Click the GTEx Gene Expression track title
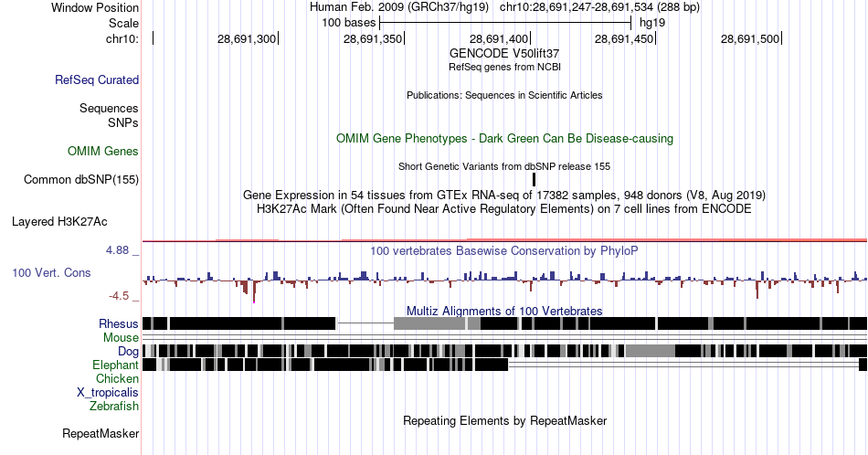Screen dimensions: 868x455 click(504, 195)
